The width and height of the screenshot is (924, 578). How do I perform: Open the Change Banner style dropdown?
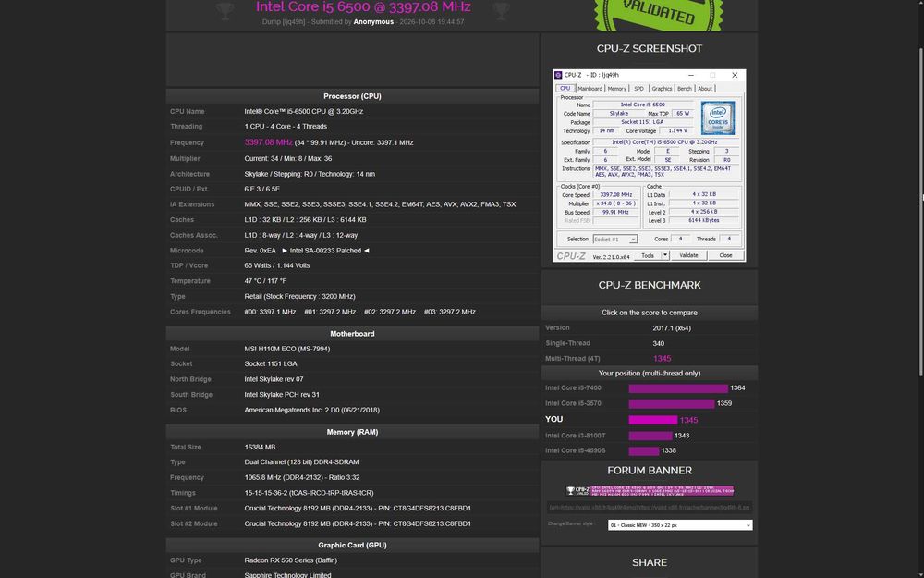[x=680, y=525]
